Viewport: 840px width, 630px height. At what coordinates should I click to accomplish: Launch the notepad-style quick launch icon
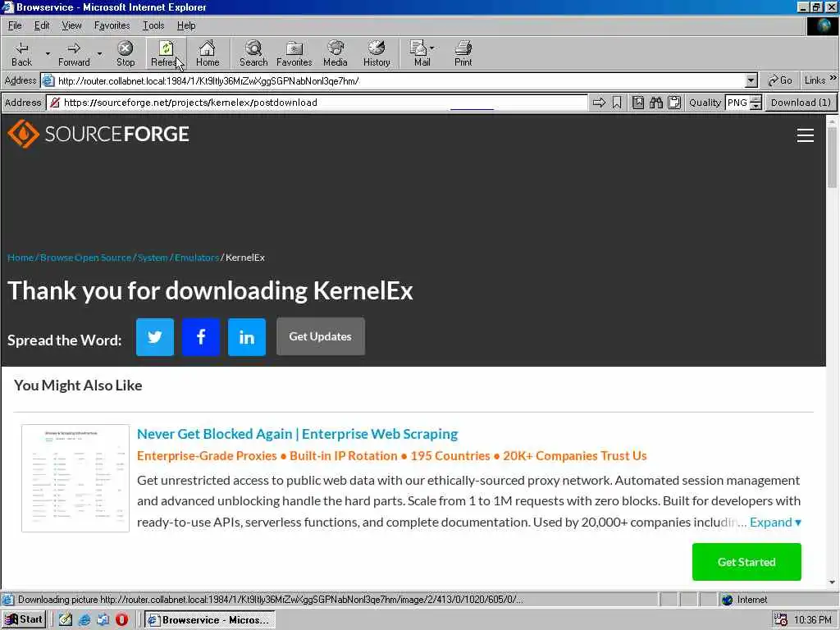[x=66, y=620]
